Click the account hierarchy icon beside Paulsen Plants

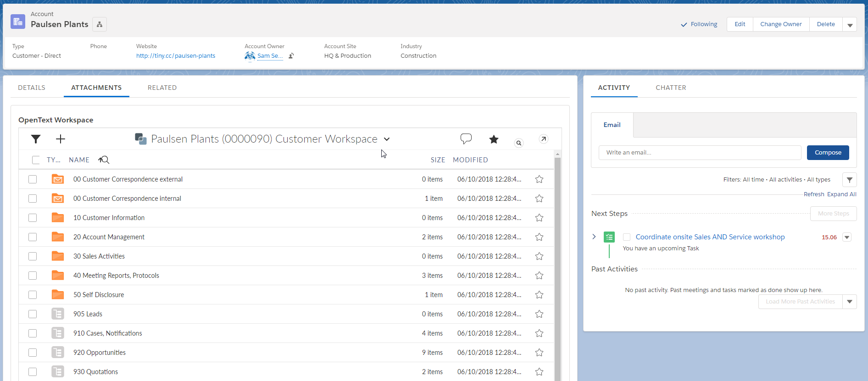pos(100,24)
